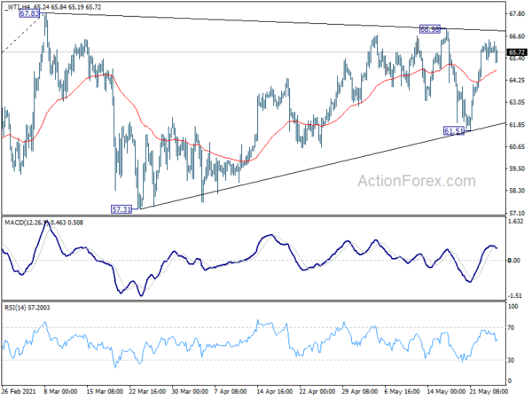Viewport: 532px width, 399px height.
Task: Click the RSI(14) 57.2003 indicator label
Action: point(27,308)
